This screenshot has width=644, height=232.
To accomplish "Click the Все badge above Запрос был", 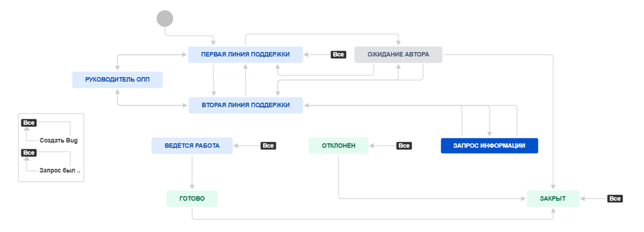I will [x=29, y=153].
